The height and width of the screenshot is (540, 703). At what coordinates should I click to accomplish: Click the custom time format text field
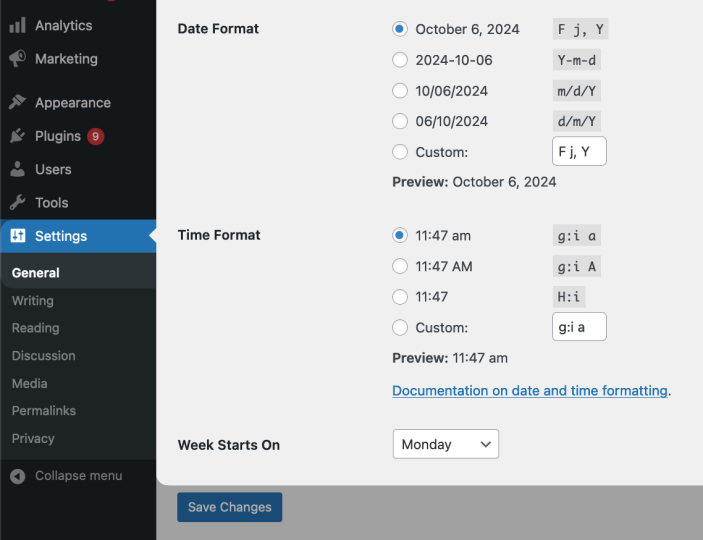click(x=579, y=327)
